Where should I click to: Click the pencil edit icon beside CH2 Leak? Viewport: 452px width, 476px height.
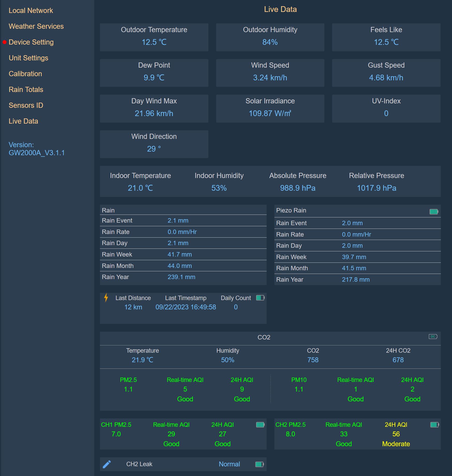107,464
